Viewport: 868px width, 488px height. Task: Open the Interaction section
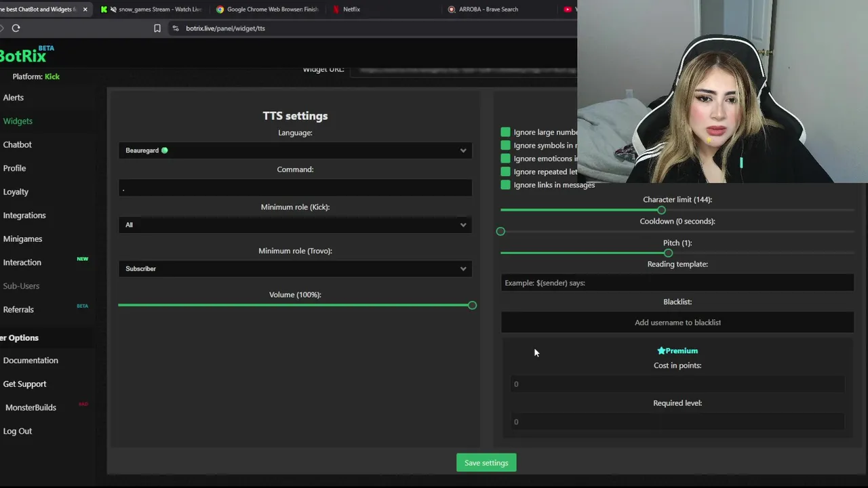point(22,262)
